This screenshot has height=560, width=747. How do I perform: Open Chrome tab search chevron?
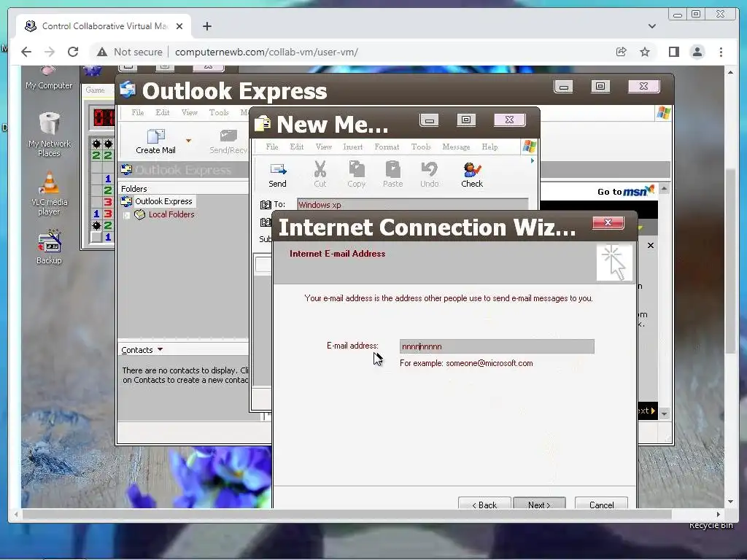point(651,26)
